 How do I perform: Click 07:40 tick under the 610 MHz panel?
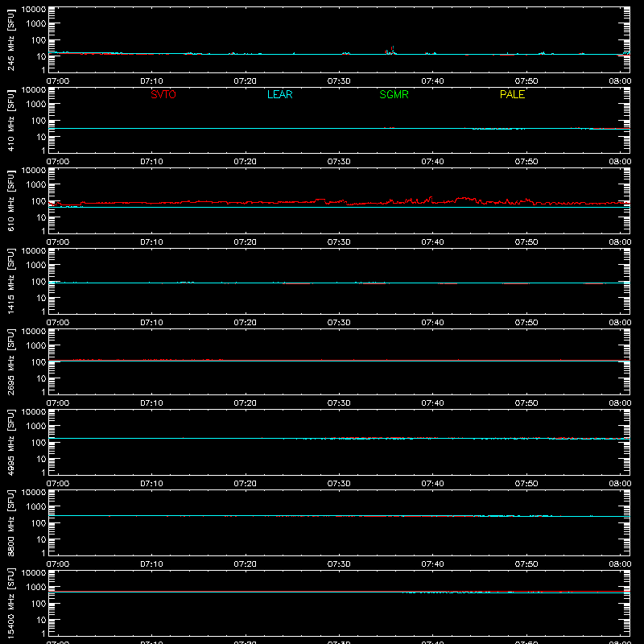click(x=432, y=242)
